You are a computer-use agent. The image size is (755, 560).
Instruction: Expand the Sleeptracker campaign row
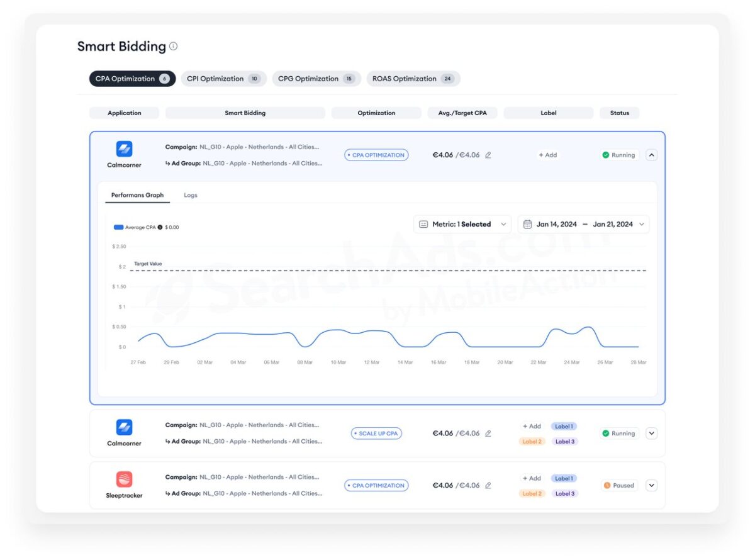pos(651,486)
